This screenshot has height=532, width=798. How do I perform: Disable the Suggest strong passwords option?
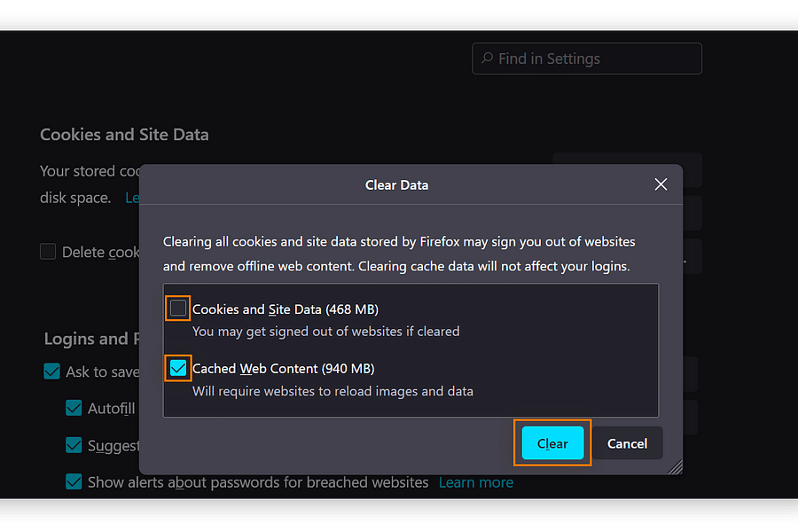point(73,445)
